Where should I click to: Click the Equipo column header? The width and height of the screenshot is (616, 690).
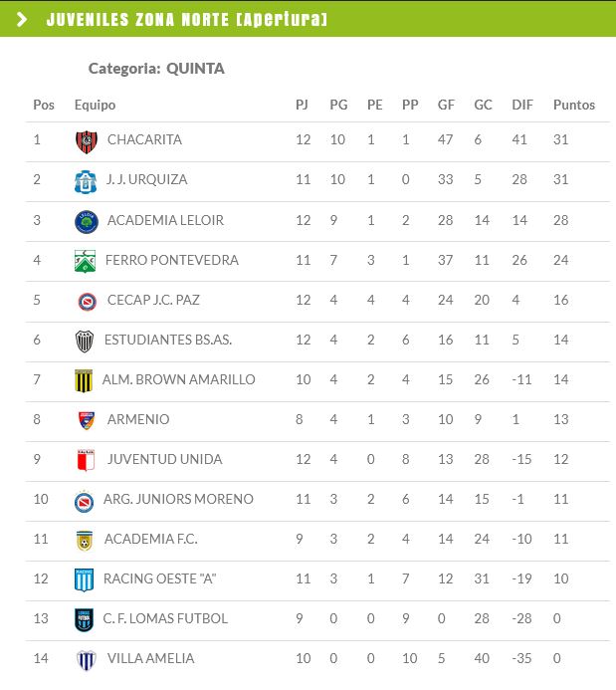[95, 105]
